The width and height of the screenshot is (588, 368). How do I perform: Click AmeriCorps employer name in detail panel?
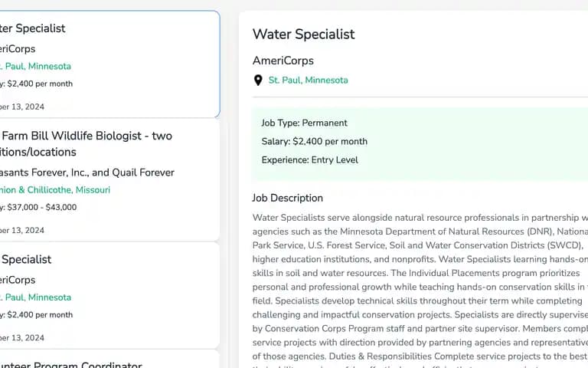(283, 61)
